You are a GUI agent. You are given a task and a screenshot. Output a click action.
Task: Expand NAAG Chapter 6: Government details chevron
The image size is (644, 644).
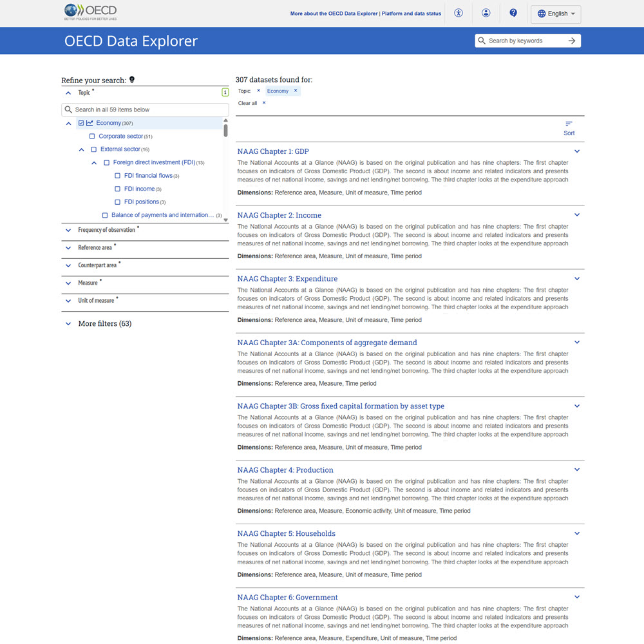(577, 597)
